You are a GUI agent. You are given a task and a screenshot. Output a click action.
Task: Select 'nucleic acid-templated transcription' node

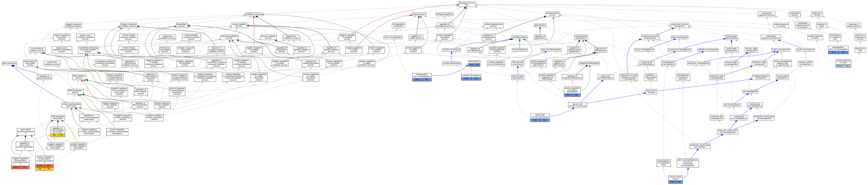point(71,105)
